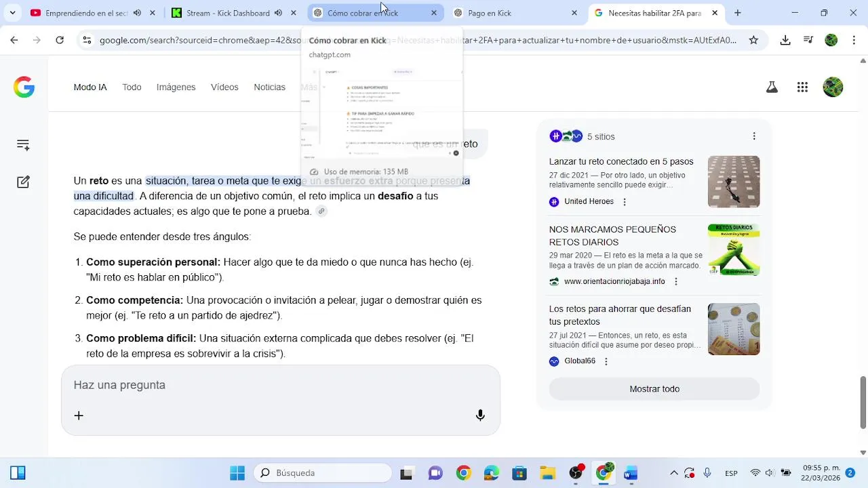Select the Vídeos search tab
868x488 pixels.
pos(224,87)
